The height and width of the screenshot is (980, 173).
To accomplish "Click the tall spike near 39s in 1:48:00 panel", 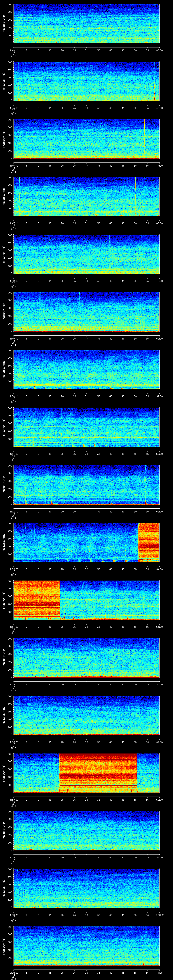I will coord(109,254).
